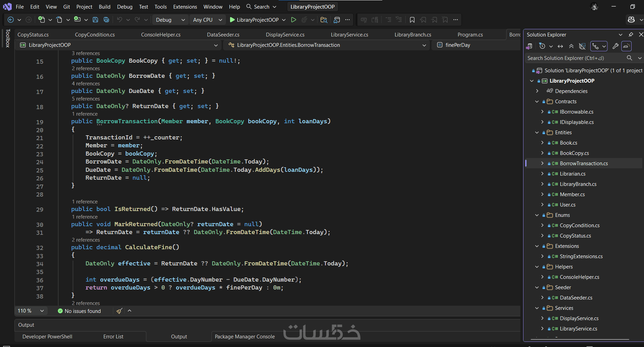Click the Save All toolbar icon
This screenshot has height=347, width=644.
point(106,20)
